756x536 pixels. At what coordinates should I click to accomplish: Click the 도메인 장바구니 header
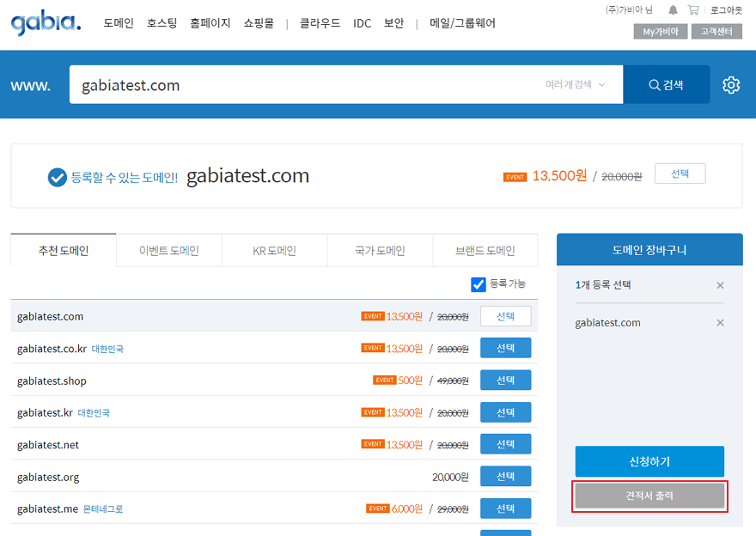pos(649,250)
